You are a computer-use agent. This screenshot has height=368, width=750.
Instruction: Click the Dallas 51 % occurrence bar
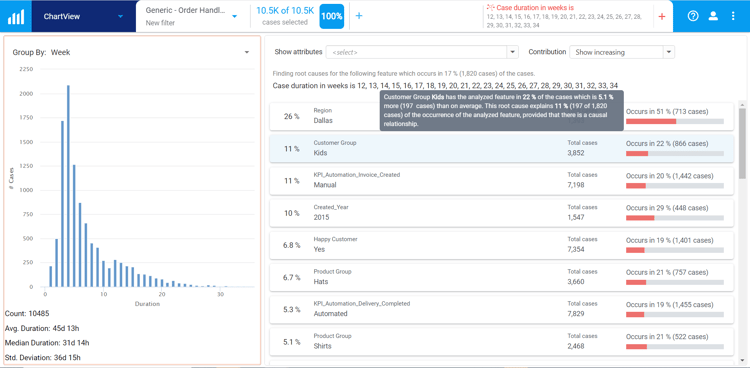tap(674, 121)
